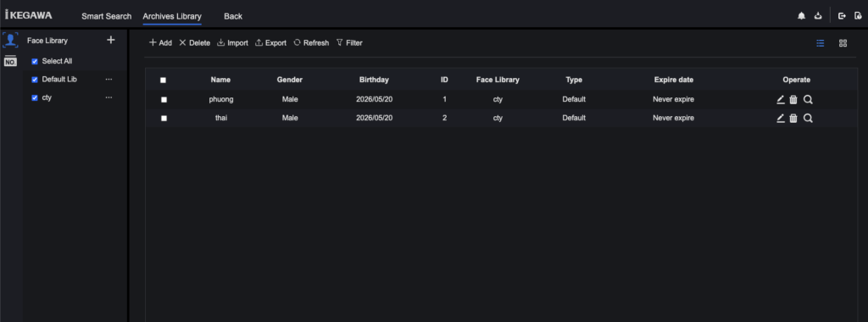Uncheck the cty library
Screen dimensions: 868x322
coord(35,97)
